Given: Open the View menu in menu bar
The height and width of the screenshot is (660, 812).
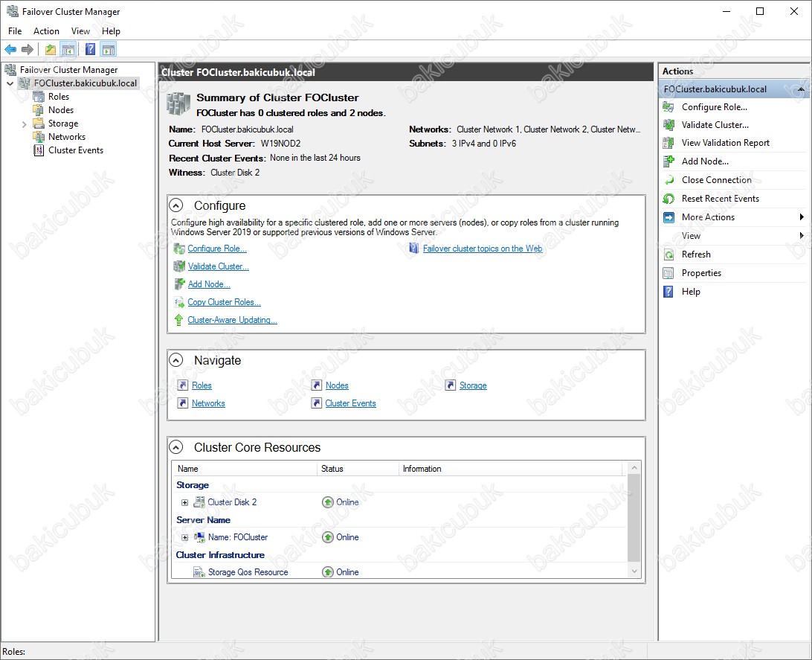Looking at the screenshot, I should pyautogui.click(x=80, y=31).
